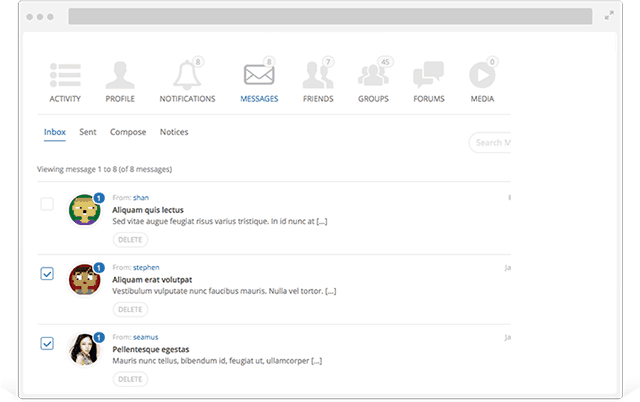Viewport: 640px width, 402px height.
Task: Select the Messages envelope icon
Action: pos(259,76)
